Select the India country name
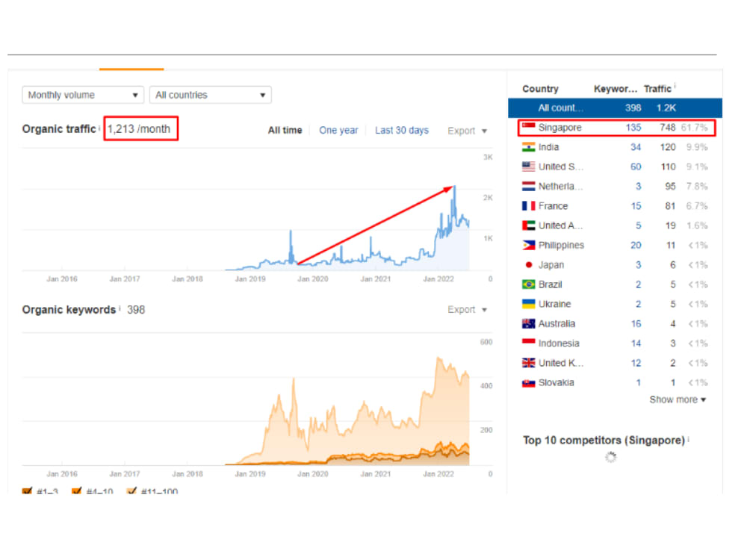Viewport: 747px width, 560px height. (548, 147)
